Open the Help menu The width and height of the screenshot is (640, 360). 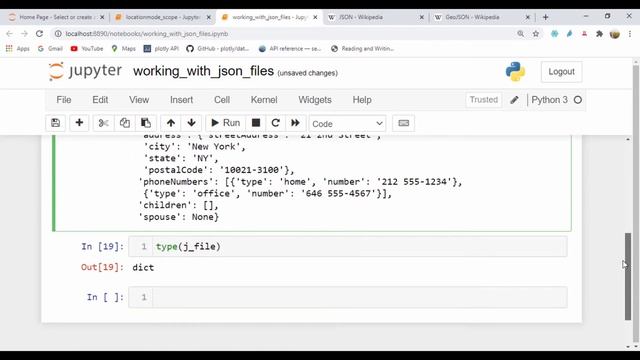tap(362, 100)
